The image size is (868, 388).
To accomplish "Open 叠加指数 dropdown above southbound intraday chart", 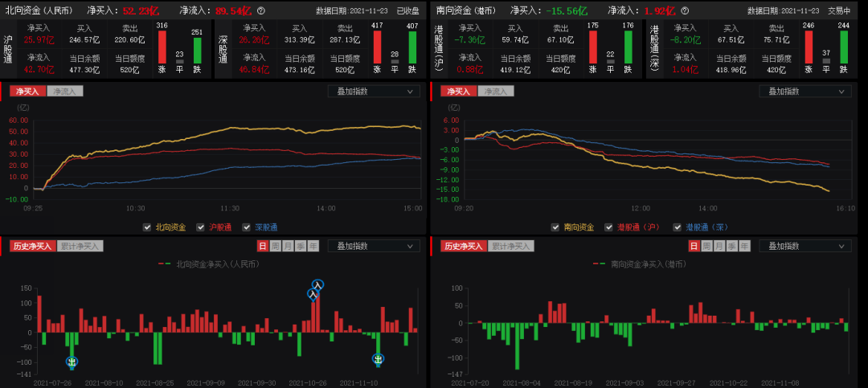I will point(805,92).
